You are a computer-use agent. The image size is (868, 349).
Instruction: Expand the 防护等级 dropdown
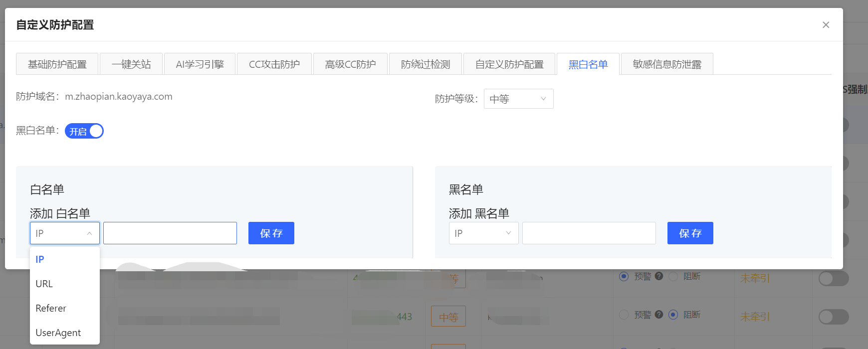[518, 99]
